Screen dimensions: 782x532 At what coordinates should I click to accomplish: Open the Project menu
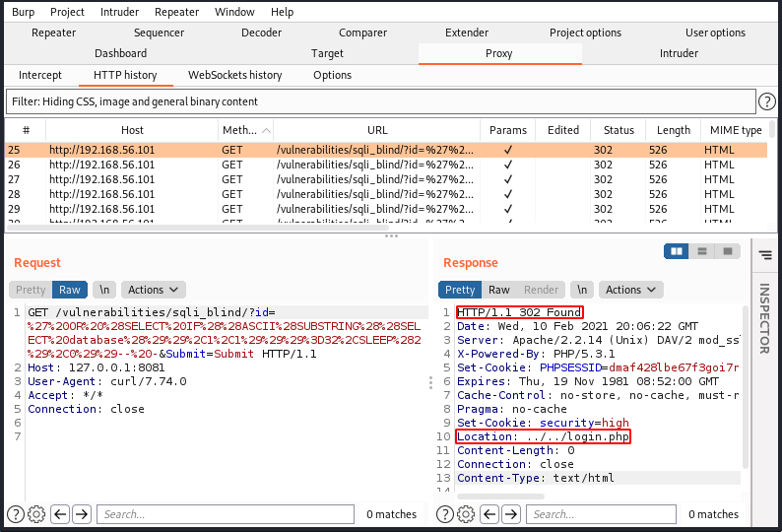point(67,12)
